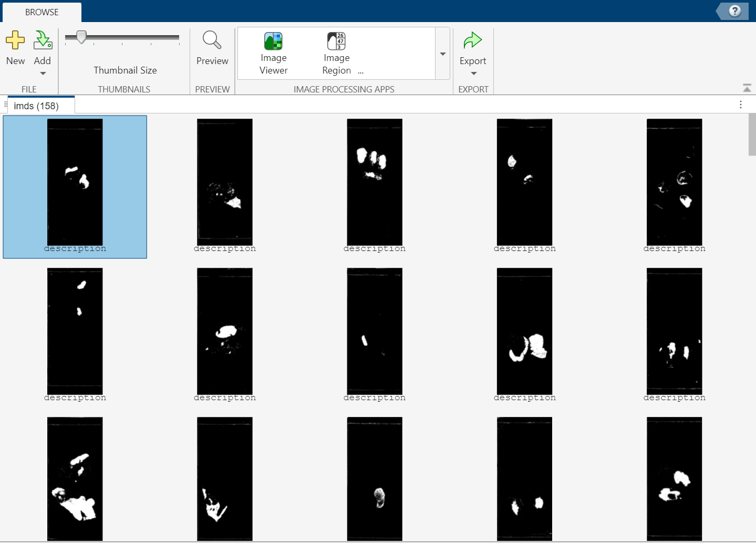The height and width of the screenshot is (543, 756).
Task: Click the green Export icon
Action: pyautogui.click(x=472, y=39)
